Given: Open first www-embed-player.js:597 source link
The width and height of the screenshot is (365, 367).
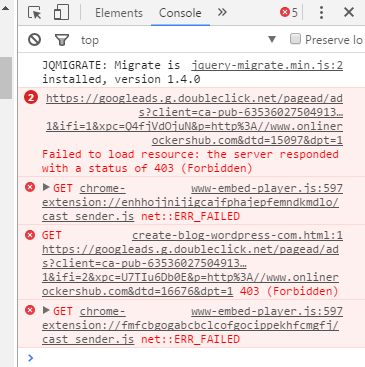Looking at the screenshot, I should [267, 188].
